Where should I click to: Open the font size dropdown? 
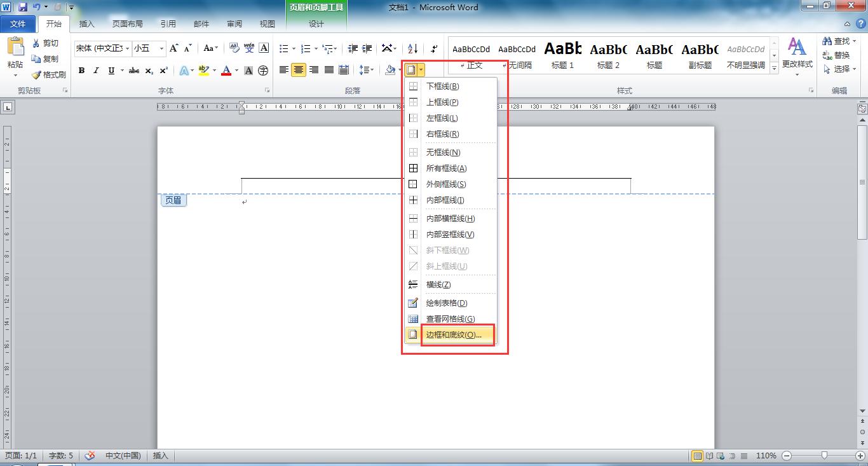click(x=162, y=48)
